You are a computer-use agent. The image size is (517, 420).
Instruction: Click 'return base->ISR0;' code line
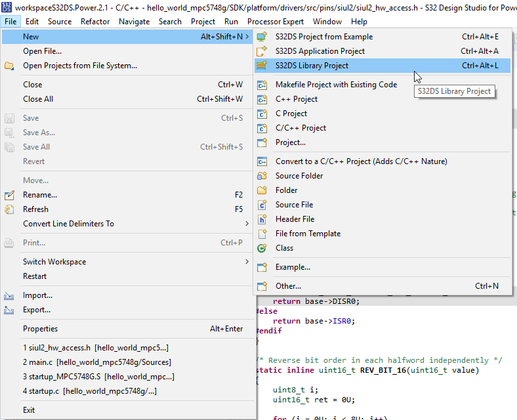(x=314, y=321)
